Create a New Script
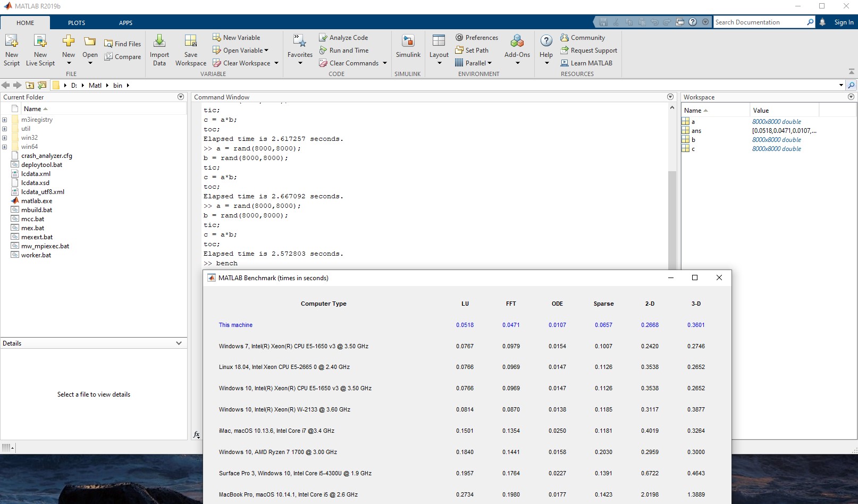This screenshot has height=504, width=858. [12, 50]
